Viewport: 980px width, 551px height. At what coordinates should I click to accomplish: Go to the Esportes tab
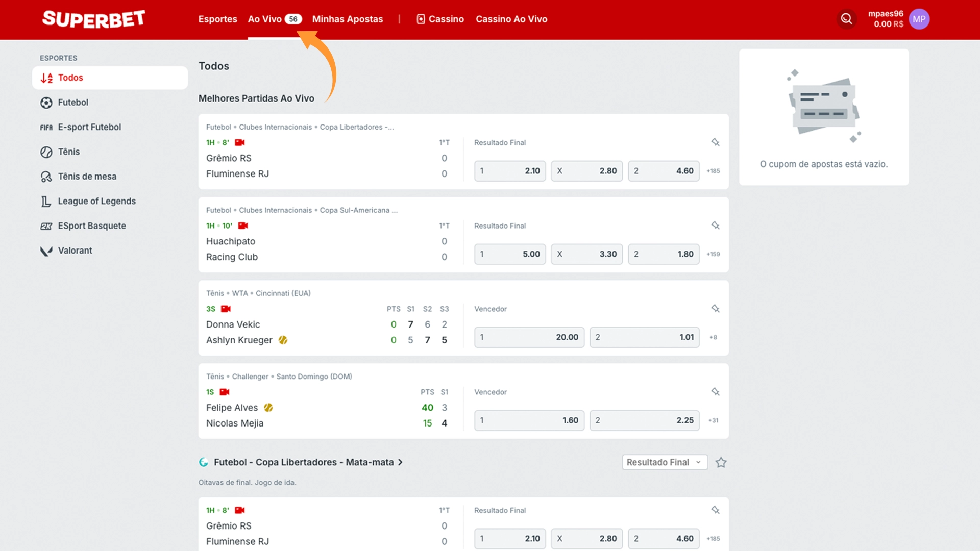[218, 19]
